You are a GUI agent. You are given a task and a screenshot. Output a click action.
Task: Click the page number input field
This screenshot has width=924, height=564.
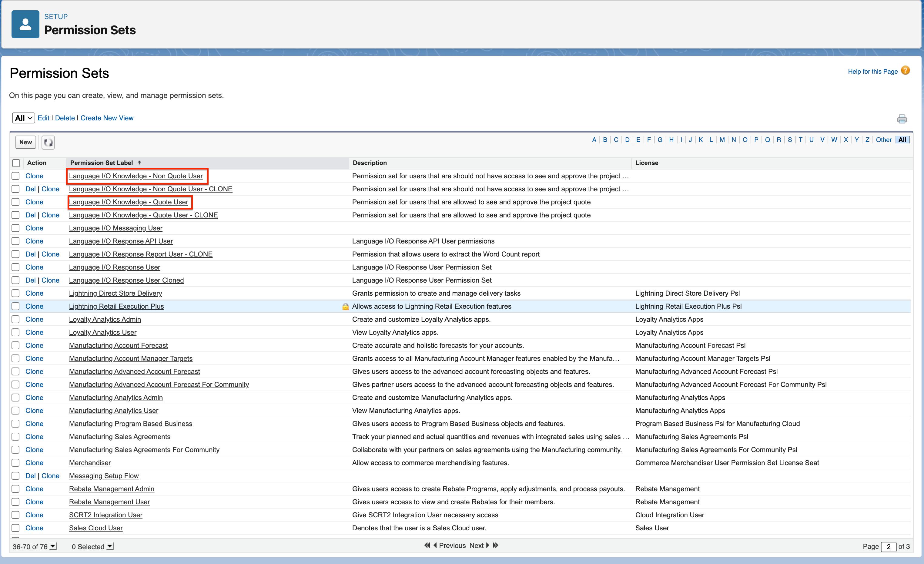[x=888, y=547]
